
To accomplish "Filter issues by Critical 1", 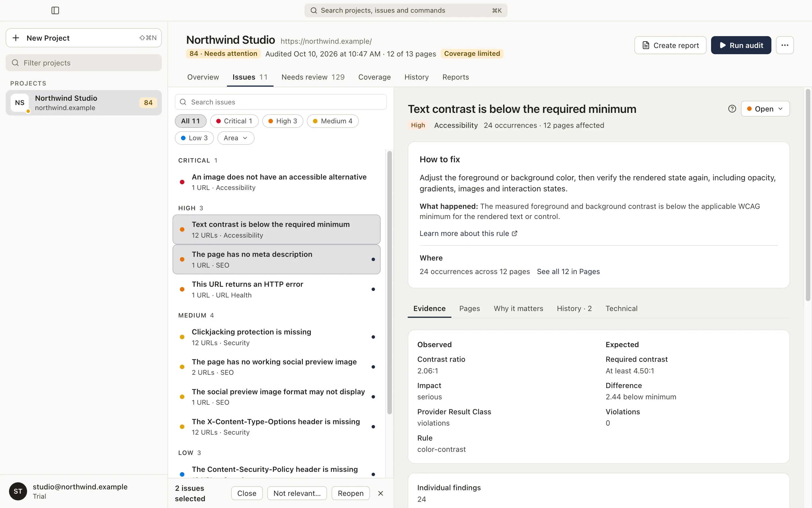I will click(x=234, y=121).
